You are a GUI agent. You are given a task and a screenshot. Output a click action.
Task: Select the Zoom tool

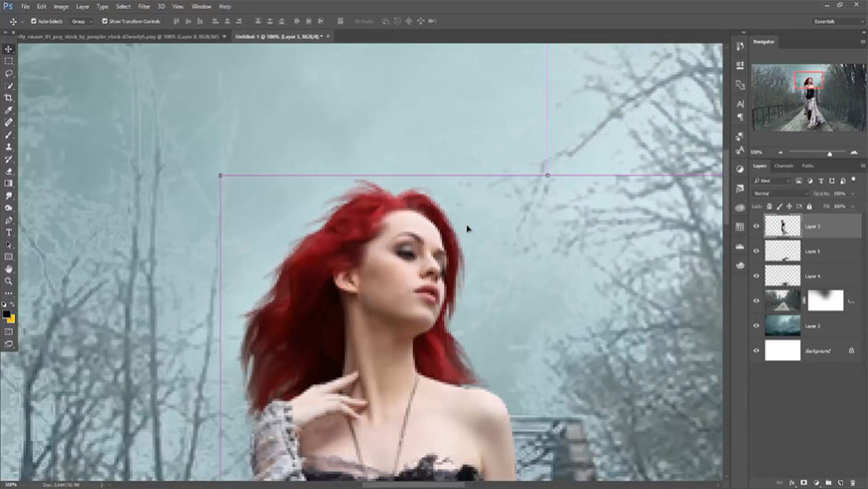(8, 281)
